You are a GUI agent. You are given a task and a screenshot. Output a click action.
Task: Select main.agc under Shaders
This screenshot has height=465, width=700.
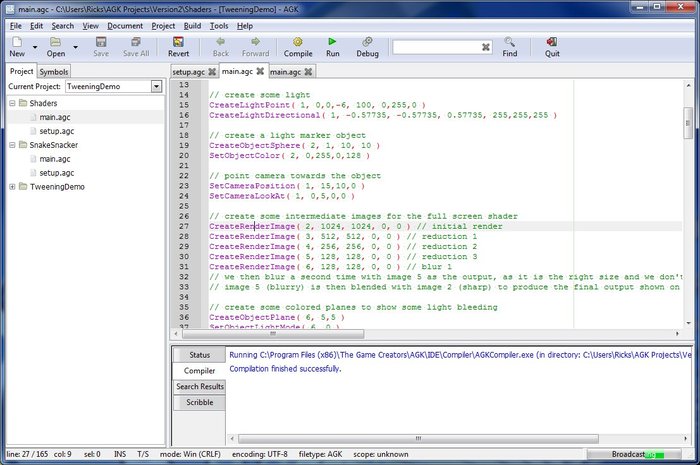click(54, 117)
